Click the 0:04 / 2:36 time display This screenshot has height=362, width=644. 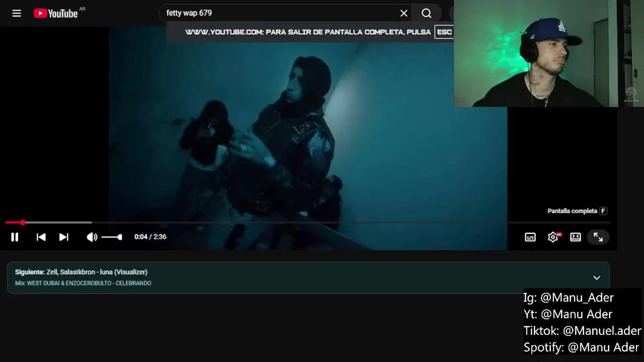pyautogui.click(x=150, y=237)
